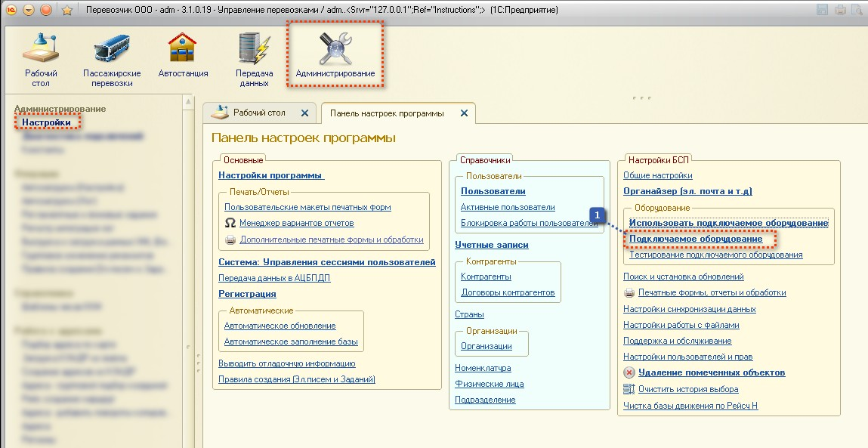
Task: Click the Использовать подключаемое оборудование link
Action: pos(728,223)
